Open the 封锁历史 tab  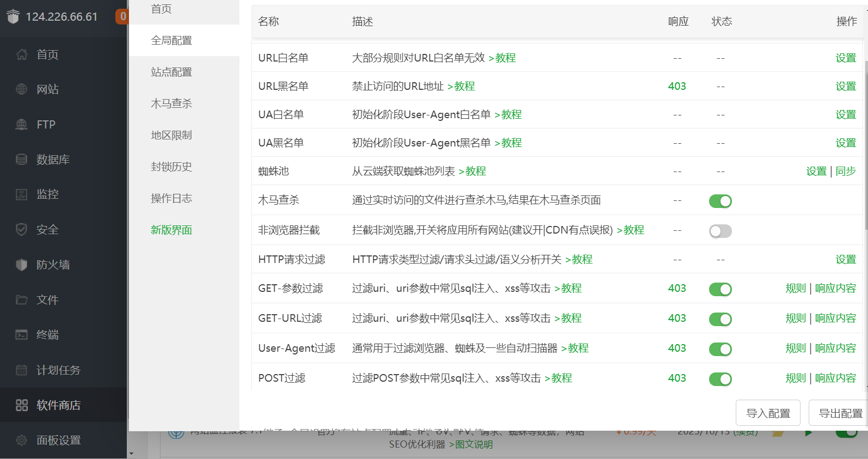click(184, 167)
